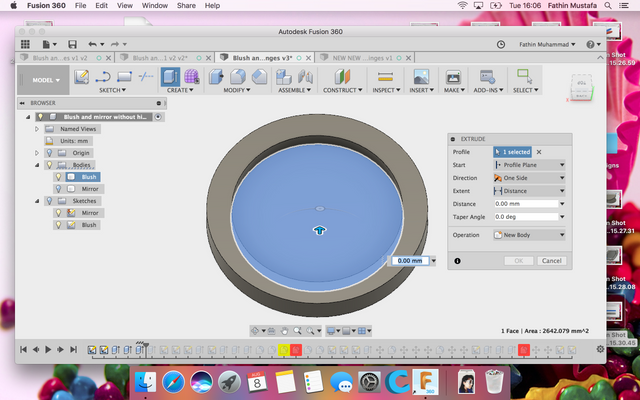Click the Construct plane icon
Screen dimensions: 640x400
[342, 77]
